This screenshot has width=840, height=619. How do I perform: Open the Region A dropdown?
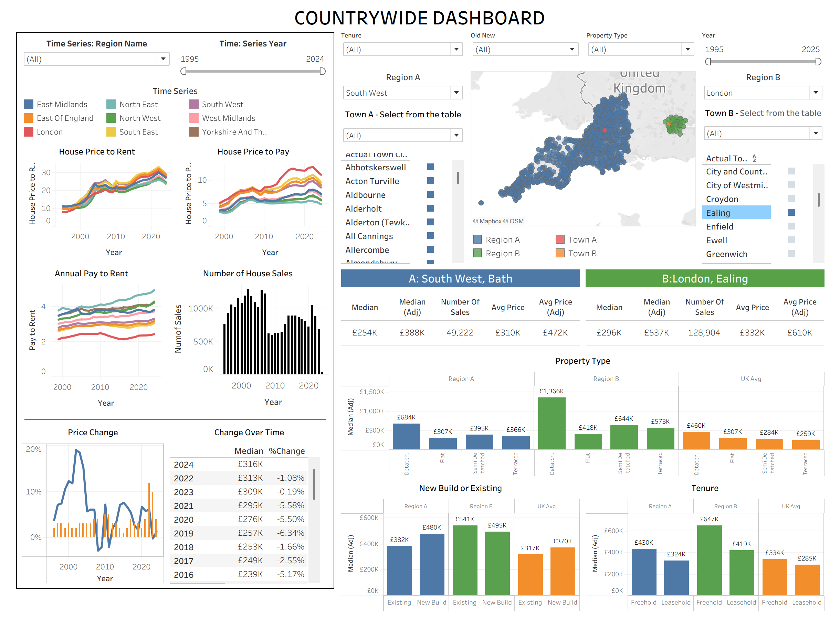456,93
